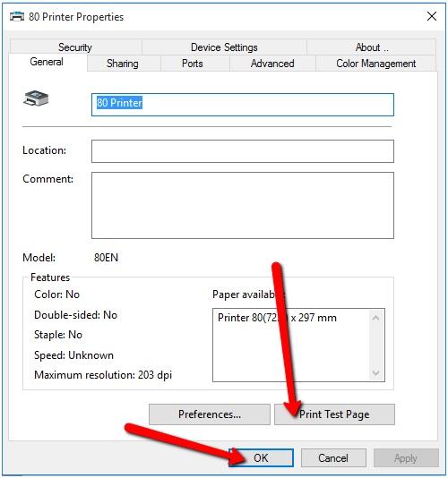Click the down arrow of the paper list scrollbar
This screenshot has width=448, height=478.
click(x=376, y=373)
